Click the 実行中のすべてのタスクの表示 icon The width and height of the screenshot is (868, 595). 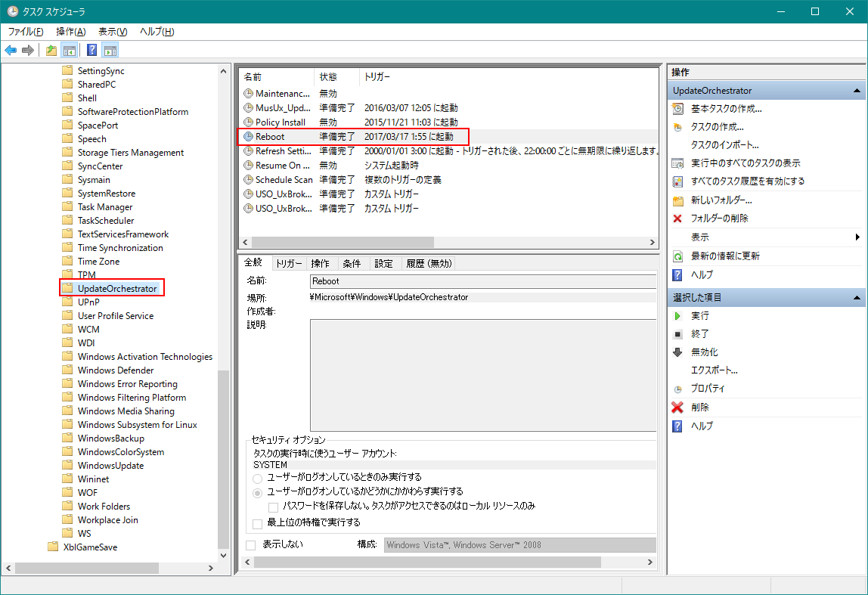pos(677,163)
